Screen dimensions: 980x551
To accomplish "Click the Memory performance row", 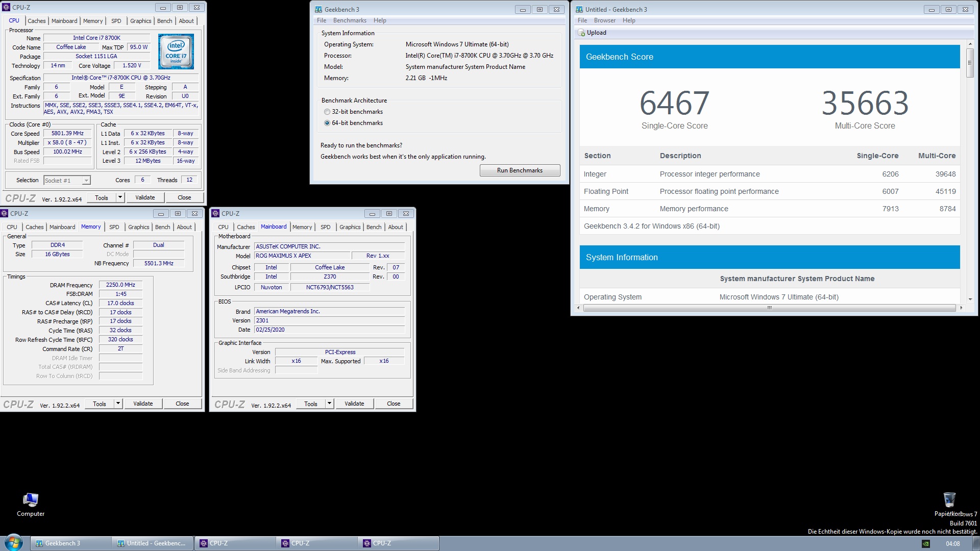I will tap(770, 209).
